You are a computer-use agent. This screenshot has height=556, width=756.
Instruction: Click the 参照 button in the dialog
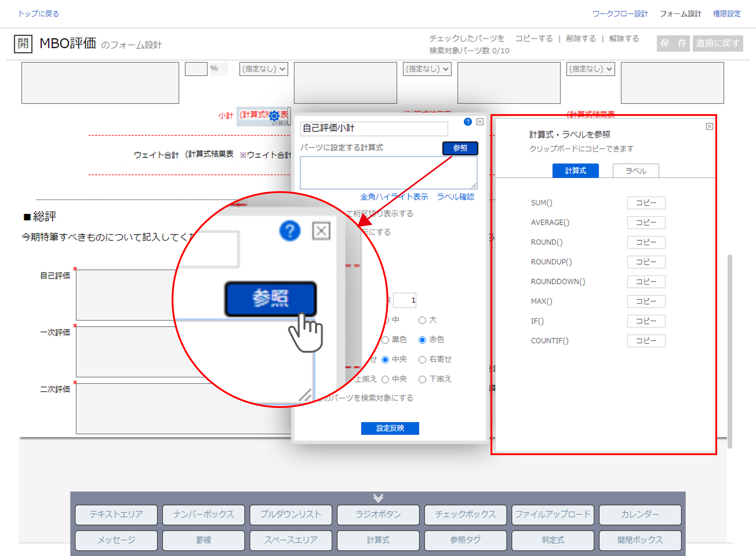tap(460, 148)
